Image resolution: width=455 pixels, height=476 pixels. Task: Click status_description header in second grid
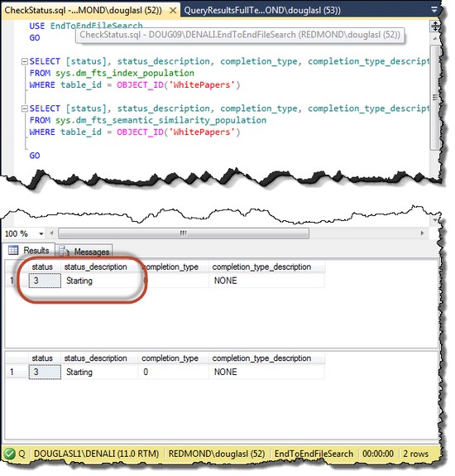[x=99, y=358]
